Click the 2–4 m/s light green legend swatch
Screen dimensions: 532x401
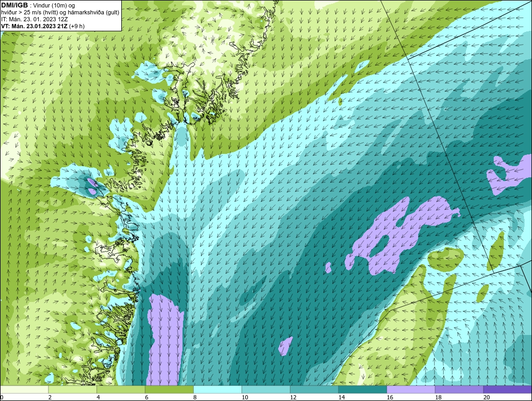72,389
